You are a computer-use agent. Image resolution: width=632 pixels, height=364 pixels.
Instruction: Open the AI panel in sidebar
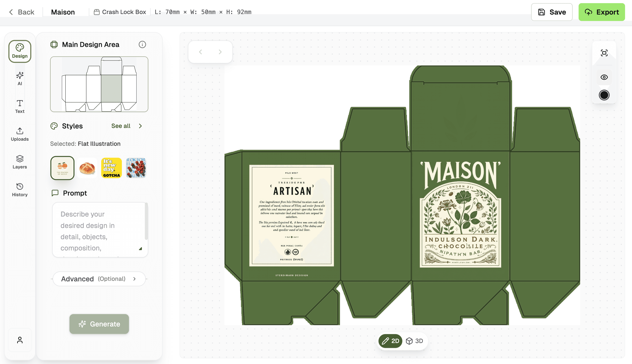(x=20, y=79)
